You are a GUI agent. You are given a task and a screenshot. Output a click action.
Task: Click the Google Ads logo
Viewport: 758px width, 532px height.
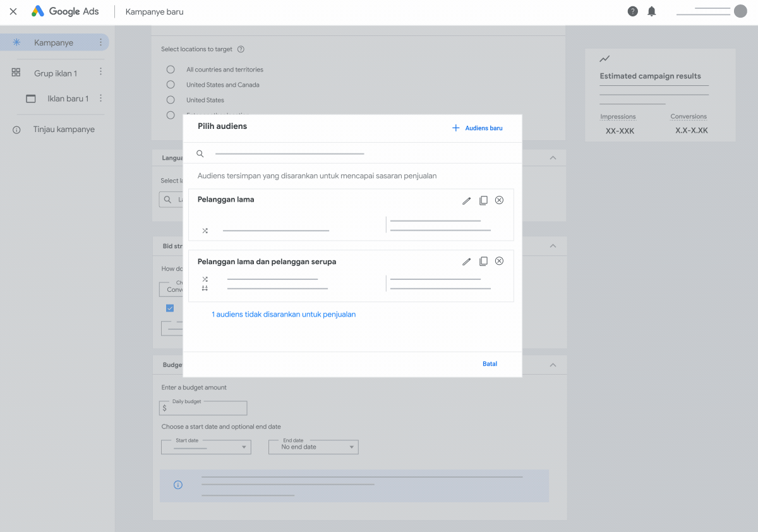(65, 11)
